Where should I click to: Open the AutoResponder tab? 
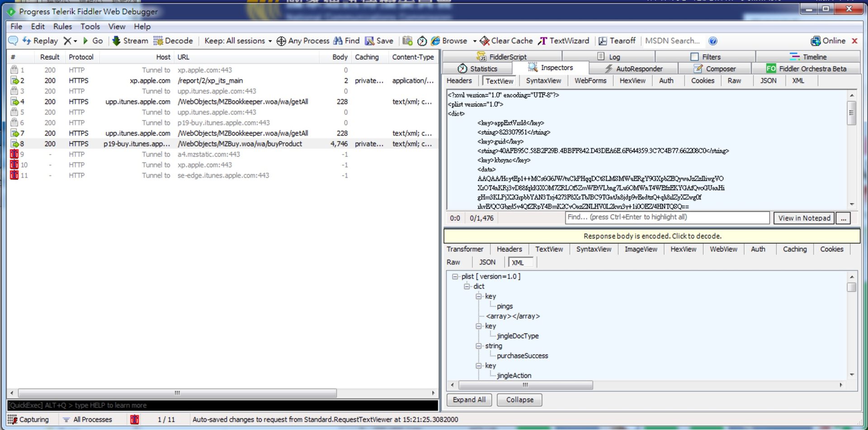pos(633,68)
